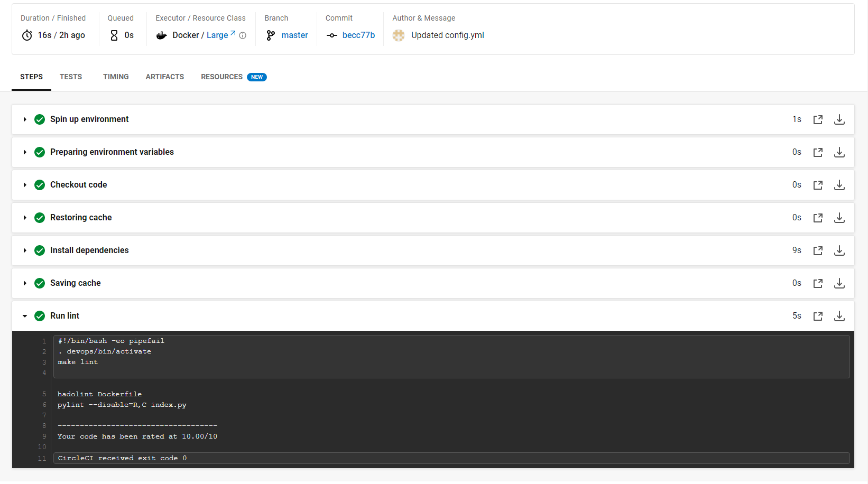Image resolution: width=868 pixels, height=484 pixels.
Task: Click the info icon beside Large
Action: point(243,35)
